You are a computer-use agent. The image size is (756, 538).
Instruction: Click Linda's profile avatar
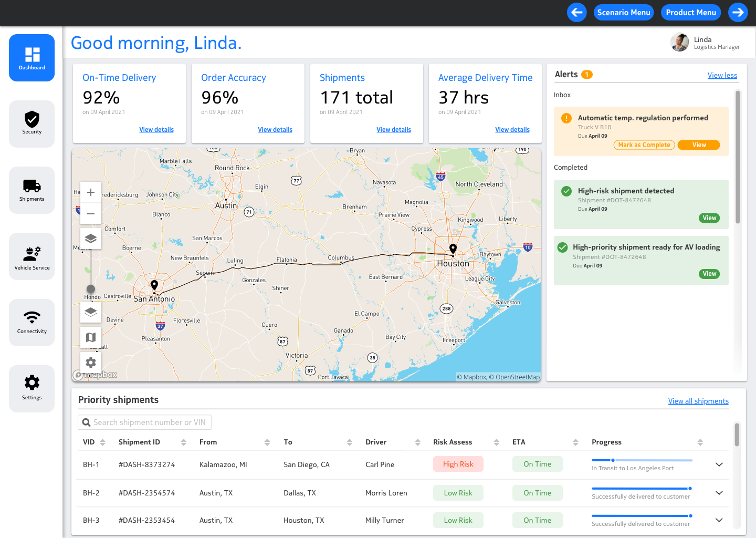tap(679, 43)
